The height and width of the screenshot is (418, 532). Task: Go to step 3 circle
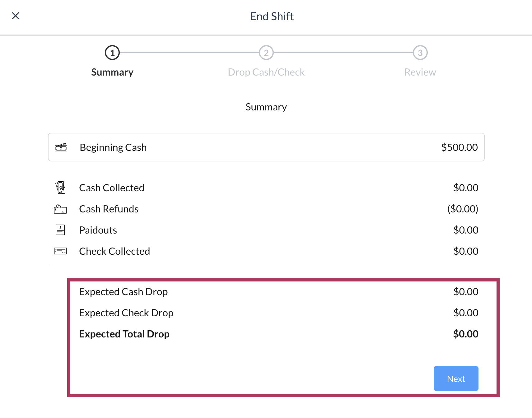[x=420, y=53]
